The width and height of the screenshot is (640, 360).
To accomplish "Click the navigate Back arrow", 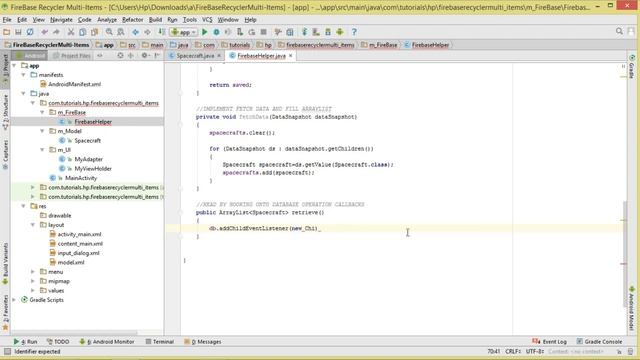I will click(x=136, y=32).
